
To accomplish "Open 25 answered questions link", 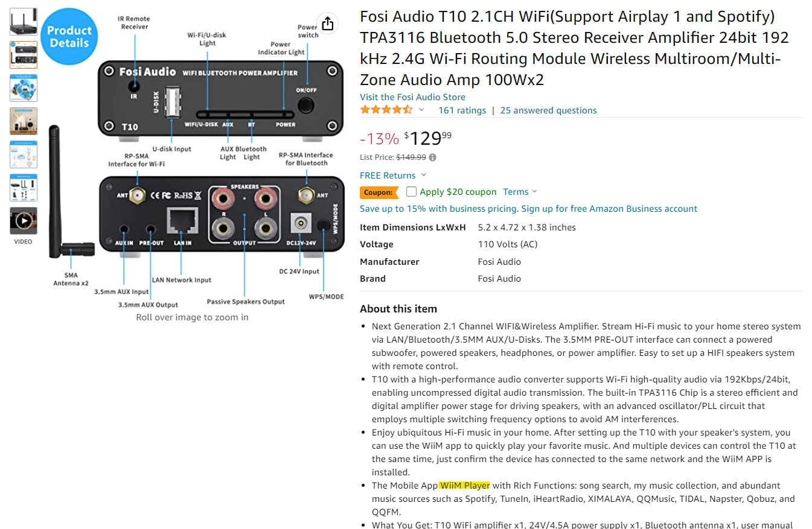I will click(548, 110).
